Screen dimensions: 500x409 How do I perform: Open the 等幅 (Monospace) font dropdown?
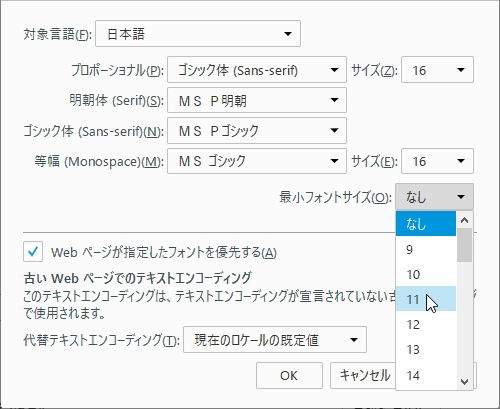[x=257, y=161]
